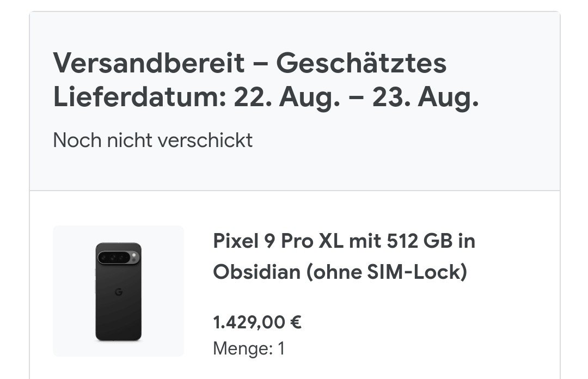This screenshot has width=588, height=379.
Task: Click the "Menge: 1" quantity label
Action: click(x=248, y=348)
